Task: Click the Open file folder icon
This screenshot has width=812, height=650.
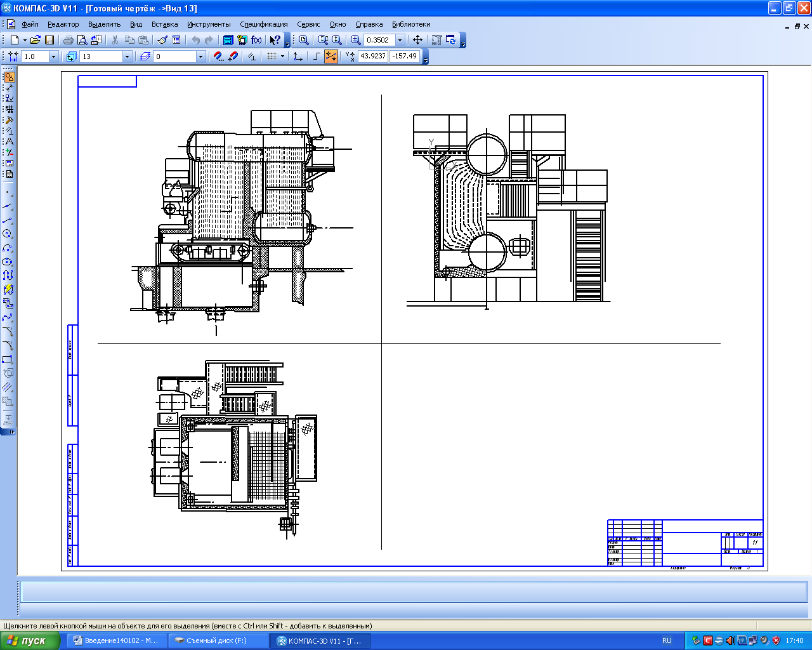Action: (x=36, y=40)
